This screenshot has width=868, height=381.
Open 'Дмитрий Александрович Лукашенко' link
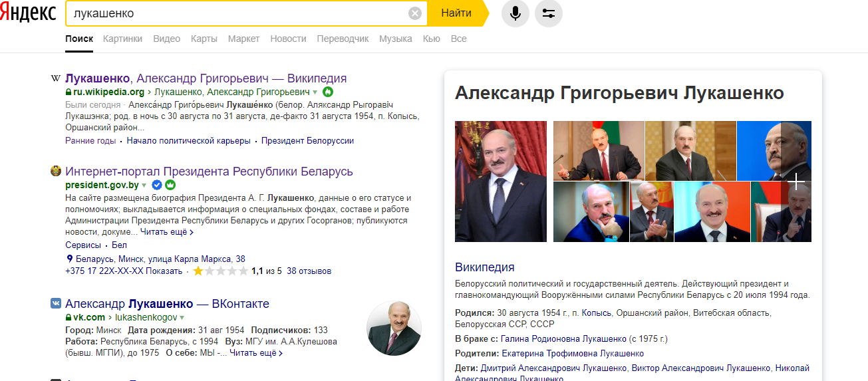(554, 368)
